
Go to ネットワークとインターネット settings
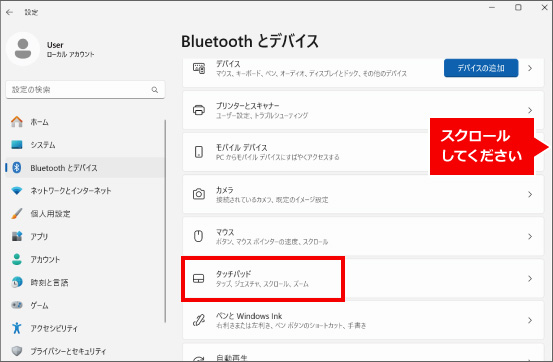click(x=85, y=191)
